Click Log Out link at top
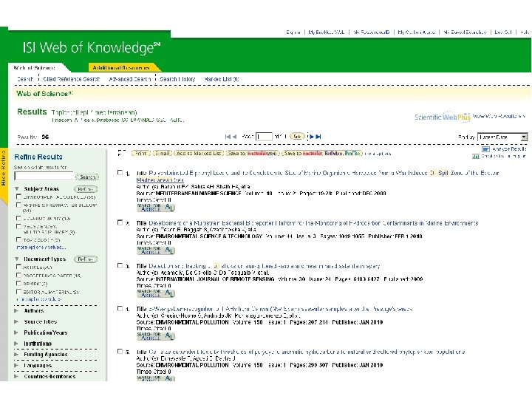Image resolution: width=532 pixels, height=399 pixels. click(503, 33)
